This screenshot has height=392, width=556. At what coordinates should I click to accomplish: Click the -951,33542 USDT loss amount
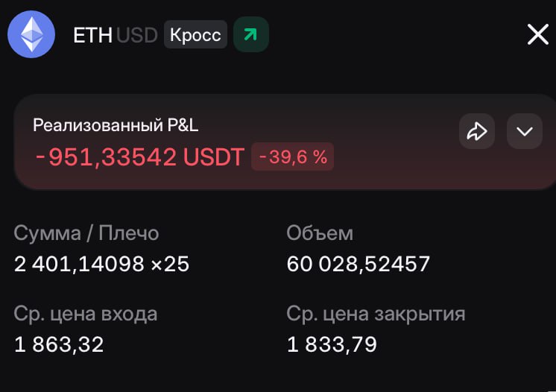click(x=139, y=157)
